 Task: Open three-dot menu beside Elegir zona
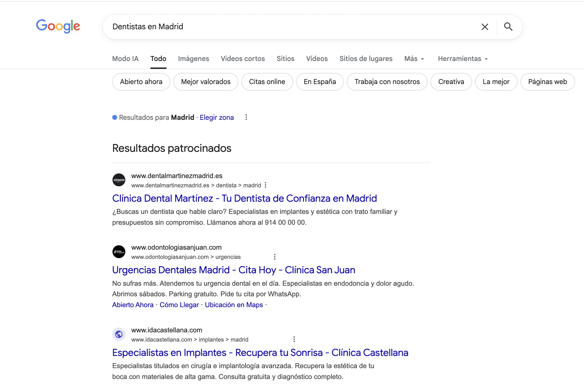tap(246, 117)
